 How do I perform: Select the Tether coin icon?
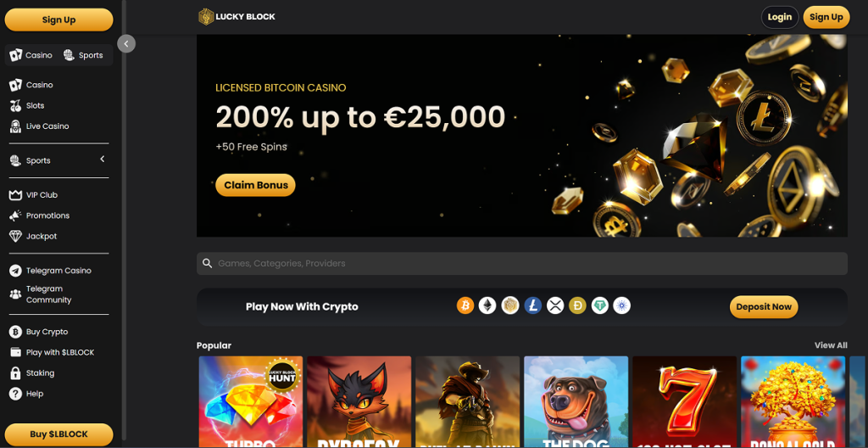pyautogui.click(x=599, y=305)
